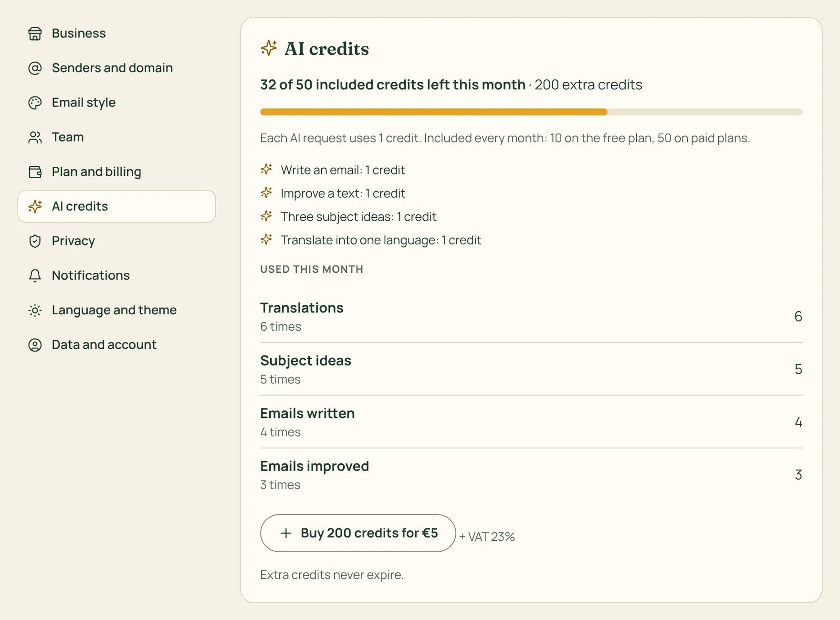Open Privacy settings
The image size is (840, 620).
116,241
